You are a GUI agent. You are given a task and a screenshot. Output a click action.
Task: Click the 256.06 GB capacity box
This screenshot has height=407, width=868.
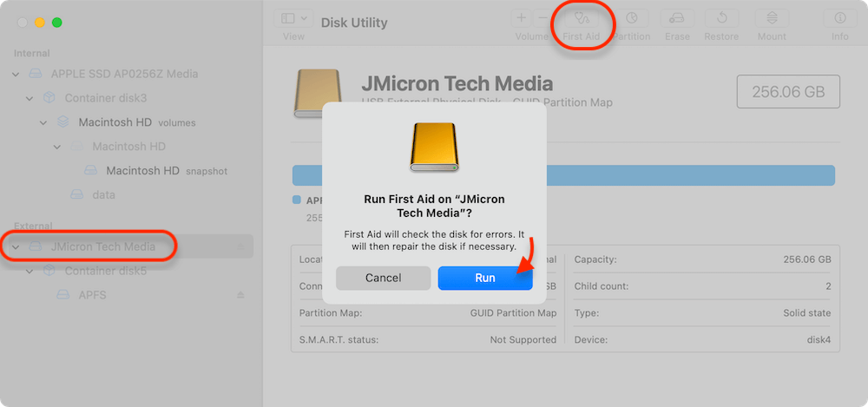pyautogui.click(x=788, y=91)
